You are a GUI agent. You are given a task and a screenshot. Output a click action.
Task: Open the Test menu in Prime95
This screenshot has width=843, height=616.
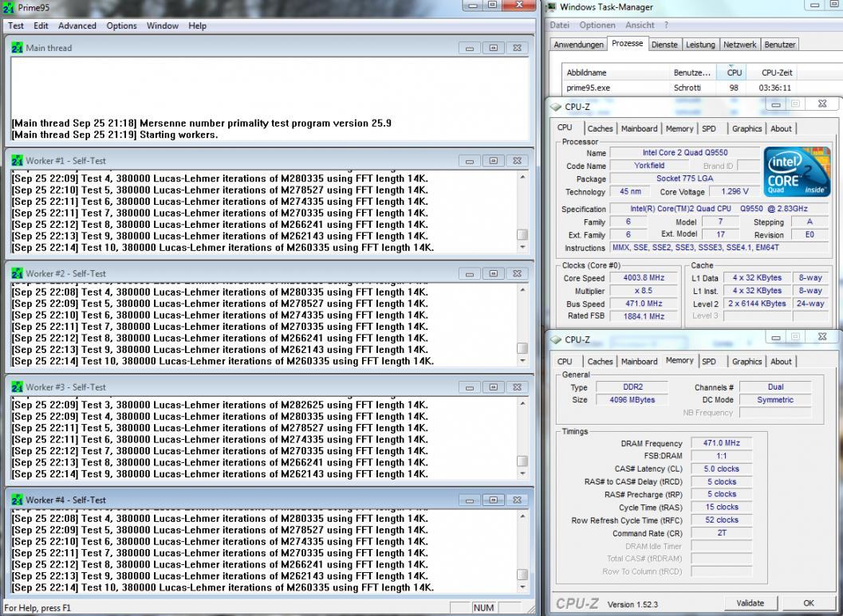16,26
